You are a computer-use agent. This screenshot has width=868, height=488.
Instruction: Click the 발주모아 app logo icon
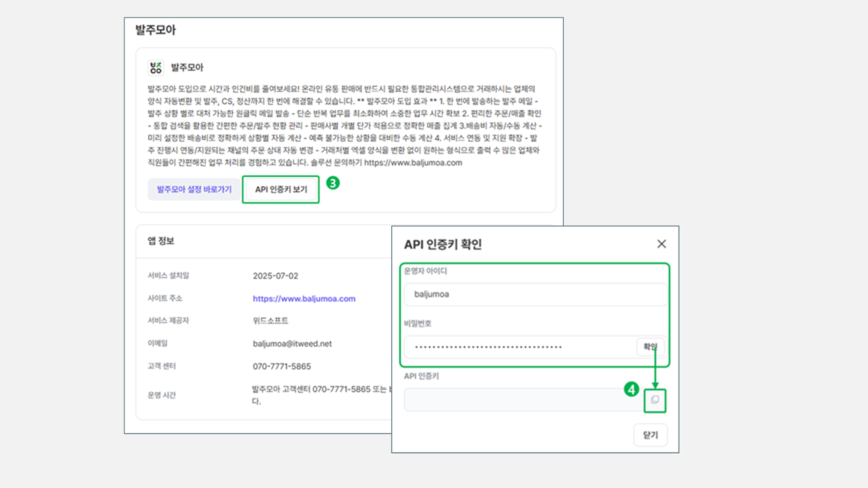coord(156,68)
